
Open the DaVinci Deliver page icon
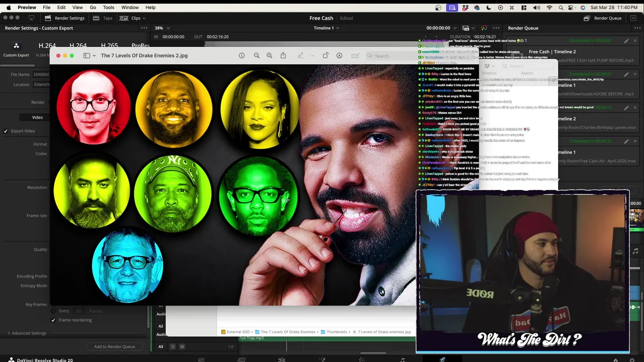click(x=442, y=360)
